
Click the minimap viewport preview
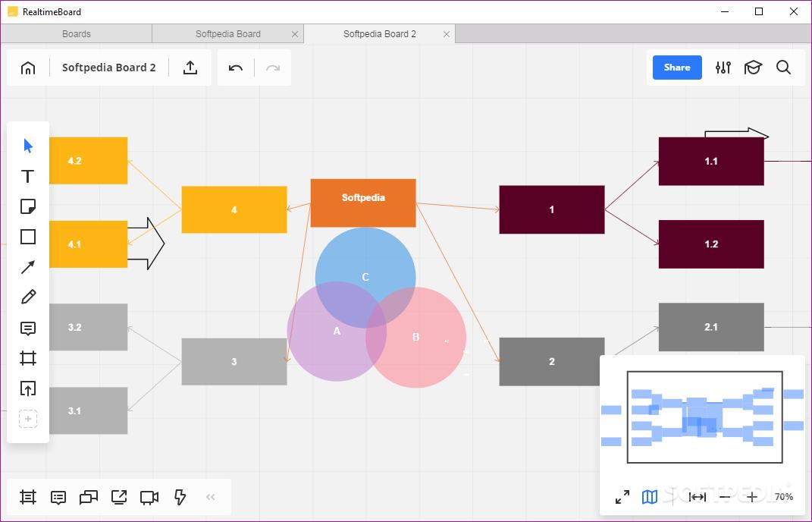click(704, 417)
